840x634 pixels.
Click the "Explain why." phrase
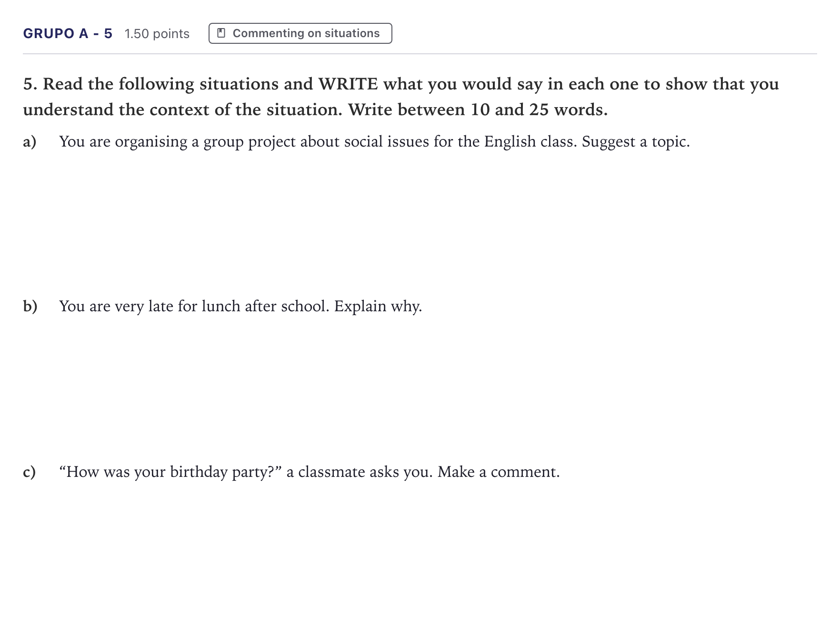point(378,306)
